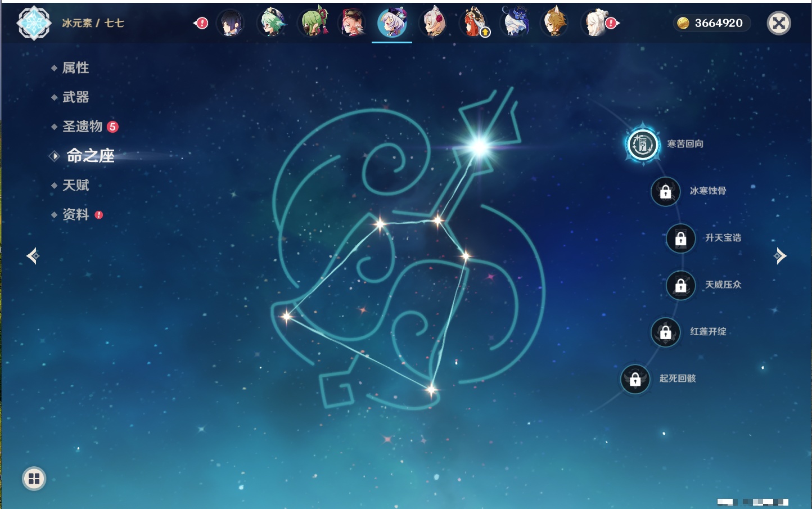The width and height of the screenshot is (812, 509).
Task: Select the 命之座 constellation page
Action: tap(90, 156)
